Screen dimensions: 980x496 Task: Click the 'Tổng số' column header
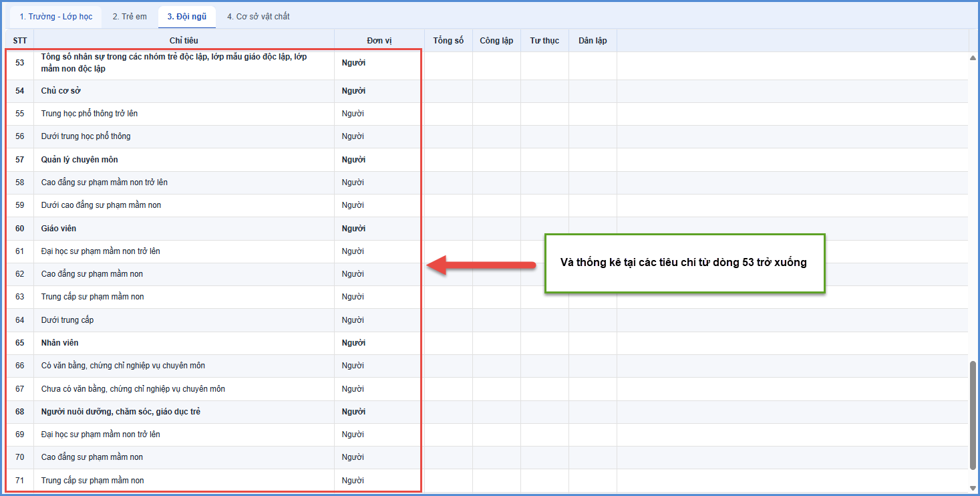(x=448, y=41)
